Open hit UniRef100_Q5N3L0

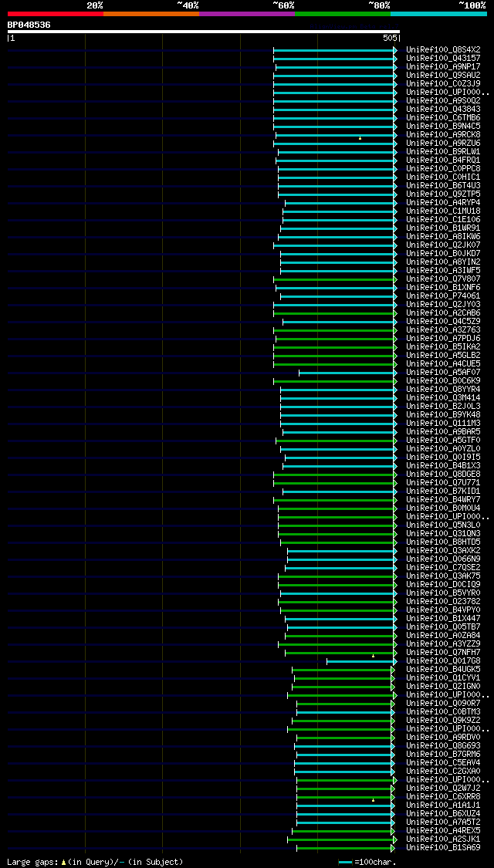pos(443,525)
